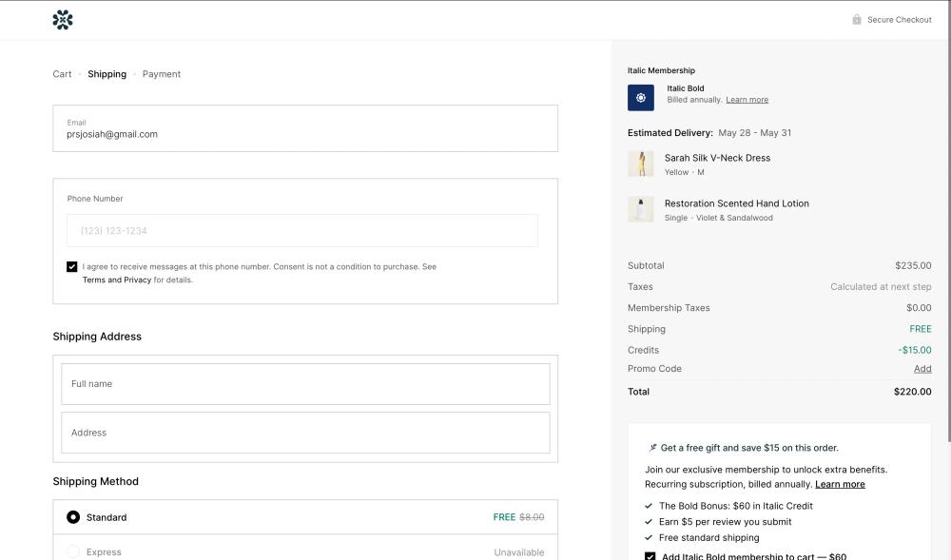Screen dimensions: 951x560
Task: Click the Total amount $220.00
Action: [912, 392]
